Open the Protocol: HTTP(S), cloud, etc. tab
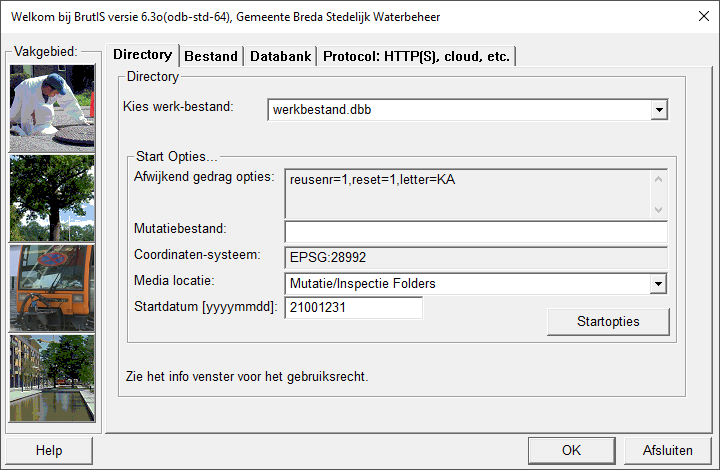720x470 pixels. tap(416, 56)
